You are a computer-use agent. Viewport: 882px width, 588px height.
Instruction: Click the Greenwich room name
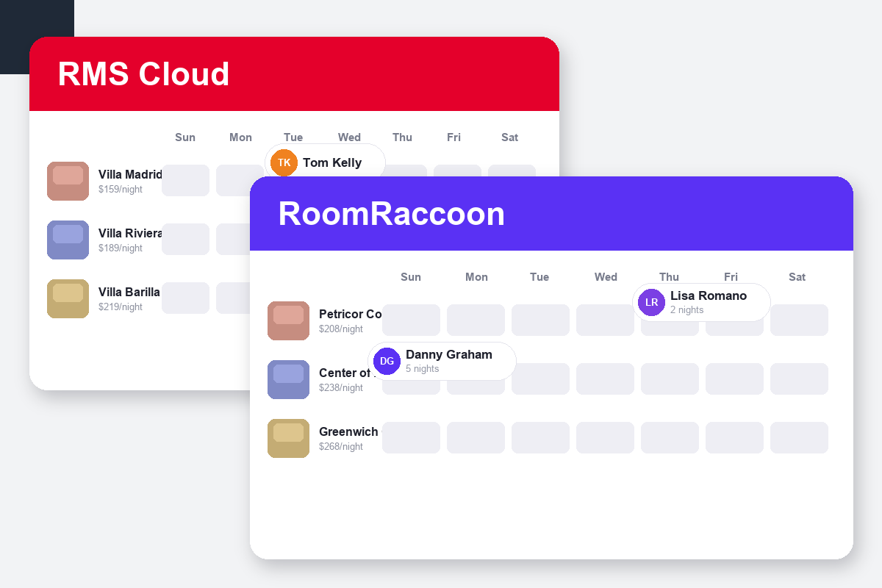pos(348,432)
